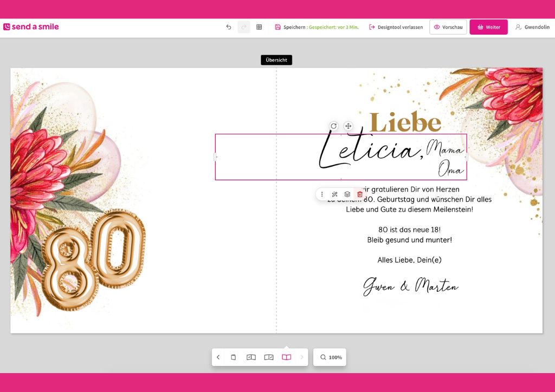Open three-dot more options menu
Image resolution: width=555 pixels, height=392 pixels.
tap(322, 194)
